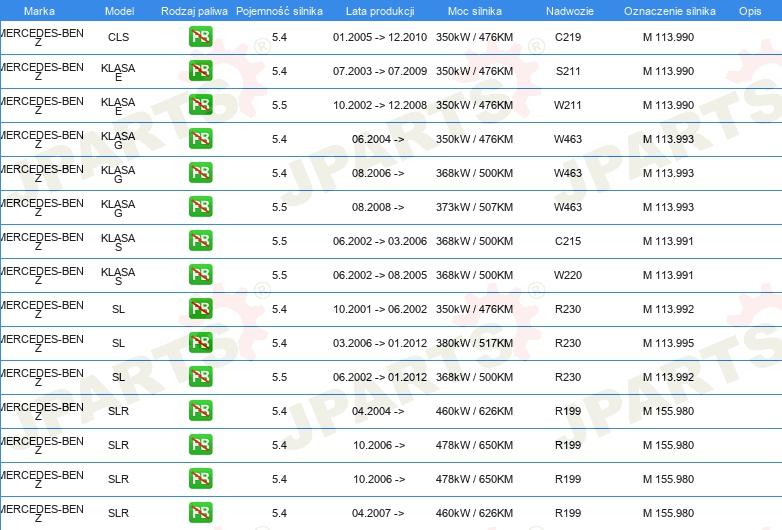Click the fuel icon in the SL 06.2002 -> 01.2012 row

click(x=200, y=376)
